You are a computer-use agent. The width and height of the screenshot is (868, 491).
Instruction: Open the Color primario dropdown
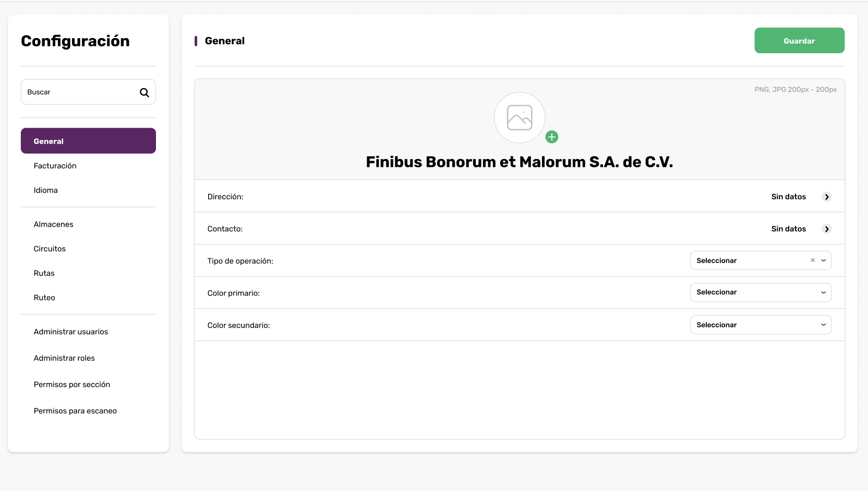pos(761,292)
